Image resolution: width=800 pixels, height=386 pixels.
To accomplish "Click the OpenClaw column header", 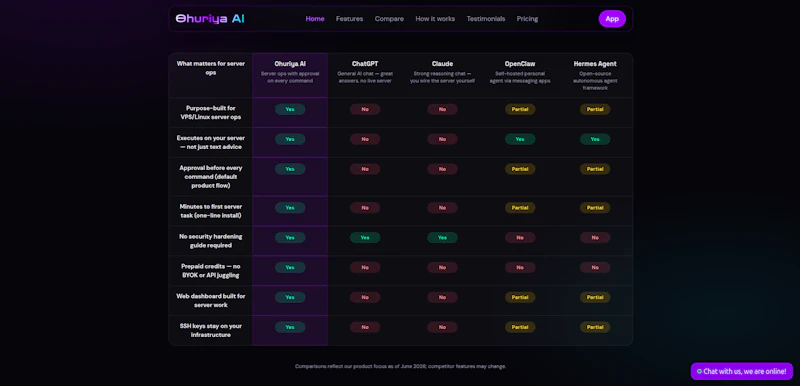I will coord(520,64).
